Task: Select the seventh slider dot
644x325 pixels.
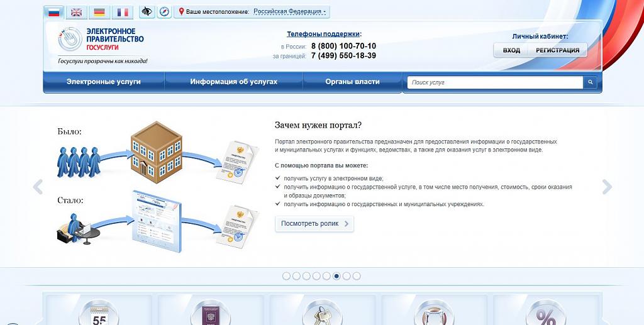Action: [x=347, y=276]
